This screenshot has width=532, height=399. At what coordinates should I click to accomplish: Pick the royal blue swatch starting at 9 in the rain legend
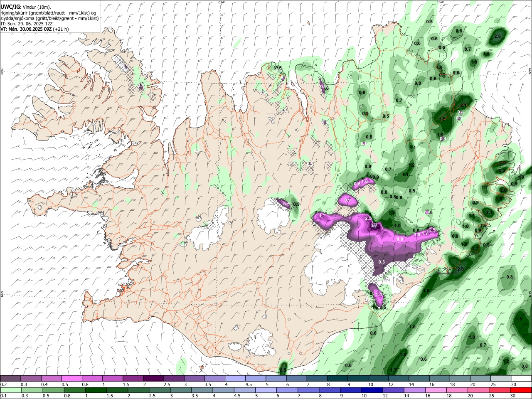[351, 390]
